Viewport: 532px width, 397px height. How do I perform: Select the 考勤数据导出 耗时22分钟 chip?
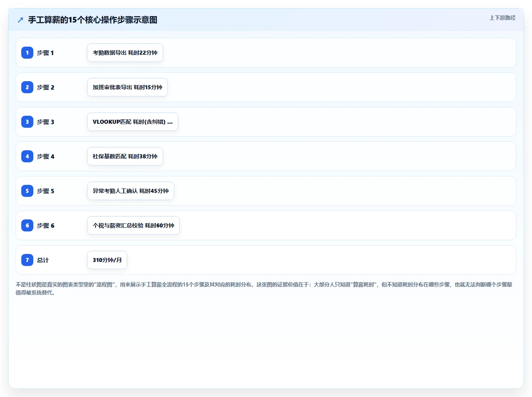coord(125,53)
